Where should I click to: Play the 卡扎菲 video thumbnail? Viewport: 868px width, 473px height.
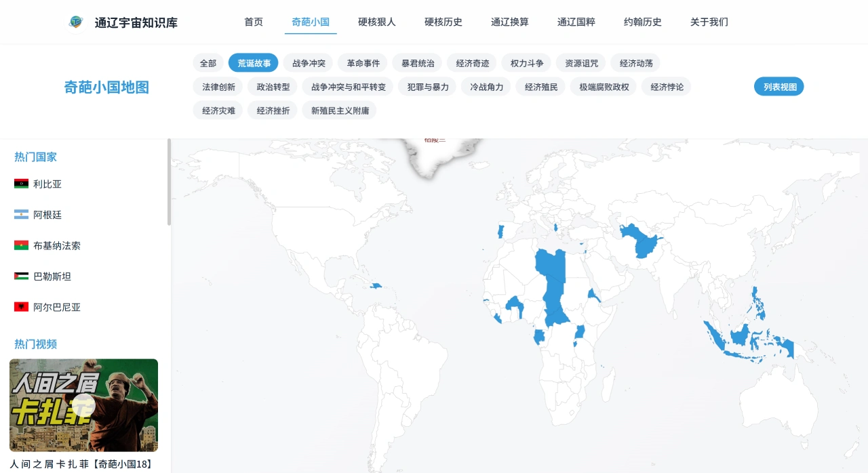[83, 405]
